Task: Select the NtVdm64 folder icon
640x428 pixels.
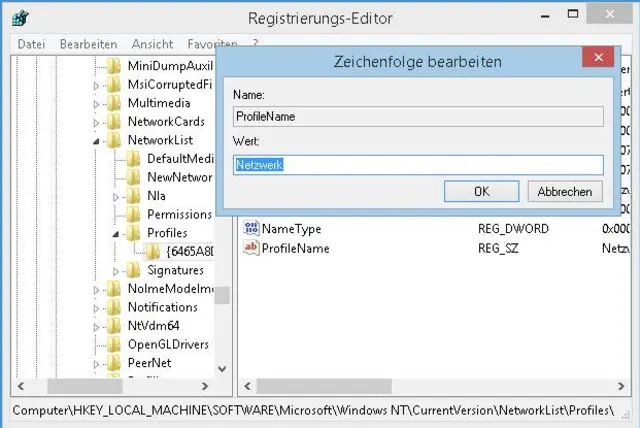Action: pyautogui.click(x=114, y=326)
